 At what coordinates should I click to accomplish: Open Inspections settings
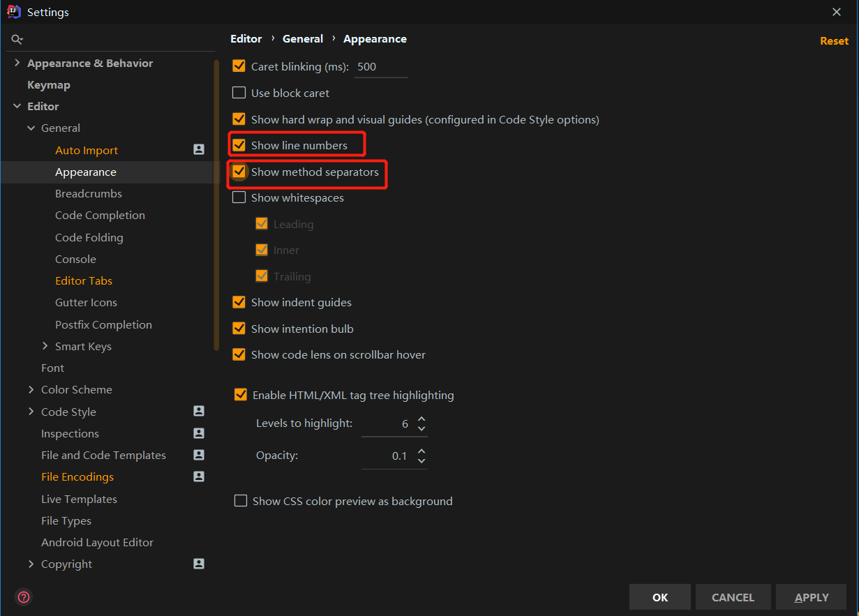(x=70, y=433)
